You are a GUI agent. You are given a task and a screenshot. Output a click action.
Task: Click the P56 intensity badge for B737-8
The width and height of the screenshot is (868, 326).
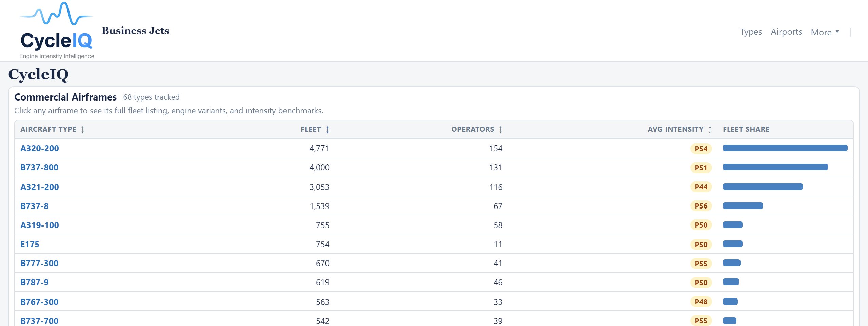(x=701, y=206)
